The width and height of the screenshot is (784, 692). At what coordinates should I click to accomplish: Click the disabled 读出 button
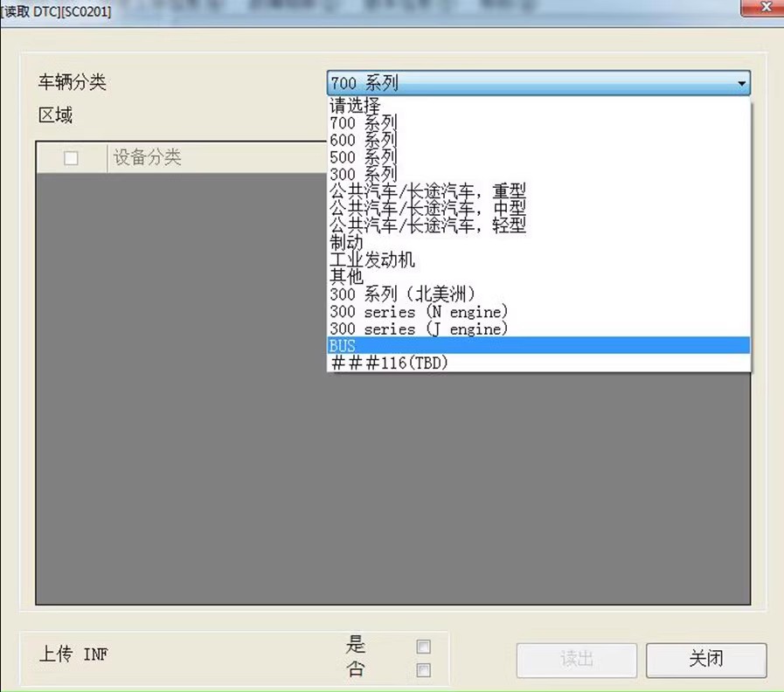(x=577, y=660)
